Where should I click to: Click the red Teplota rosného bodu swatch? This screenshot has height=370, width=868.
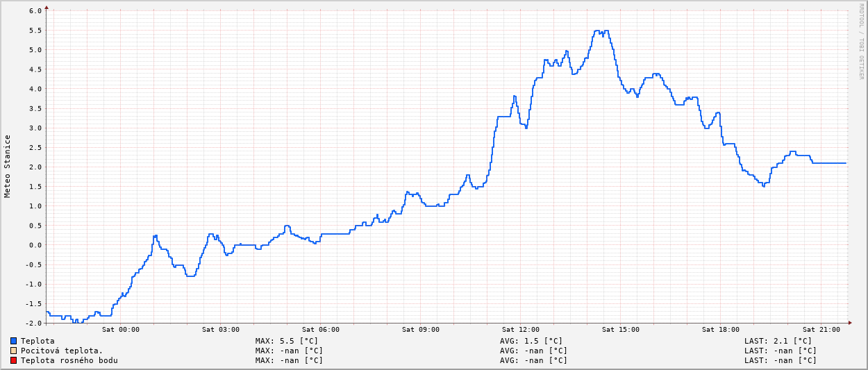point(13,360)
